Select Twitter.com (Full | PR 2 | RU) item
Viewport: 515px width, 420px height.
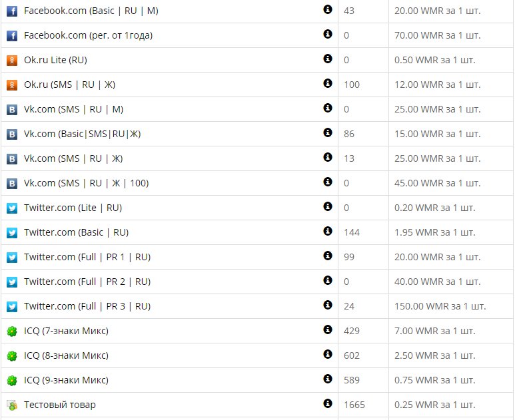87,281
